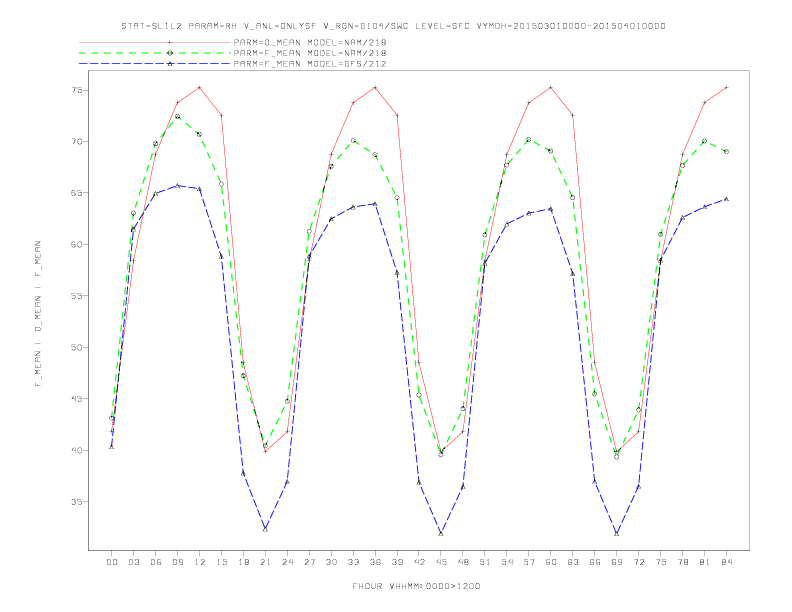Click x-axis forecast hour label 36
792x612 pixels.
(x=375, y=562)
